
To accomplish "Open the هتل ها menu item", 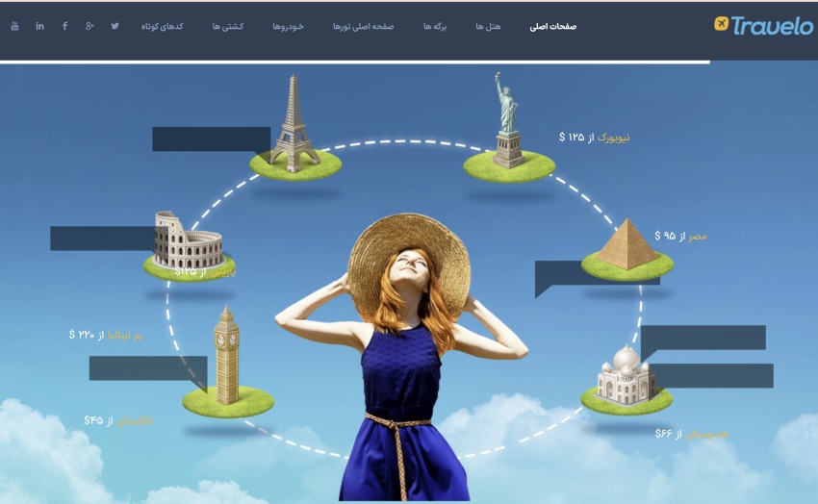I will (x=488, y=26).
